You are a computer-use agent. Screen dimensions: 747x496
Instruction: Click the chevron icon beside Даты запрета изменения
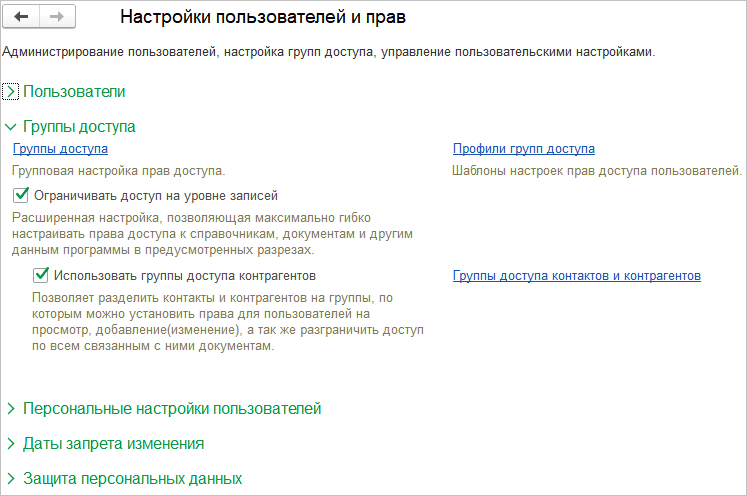click(x=11, y=444)
